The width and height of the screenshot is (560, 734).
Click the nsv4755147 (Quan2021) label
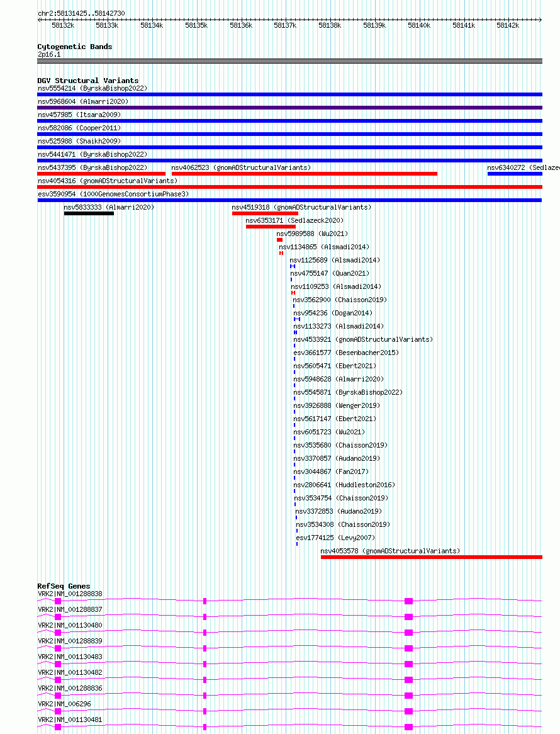(329, 273)
